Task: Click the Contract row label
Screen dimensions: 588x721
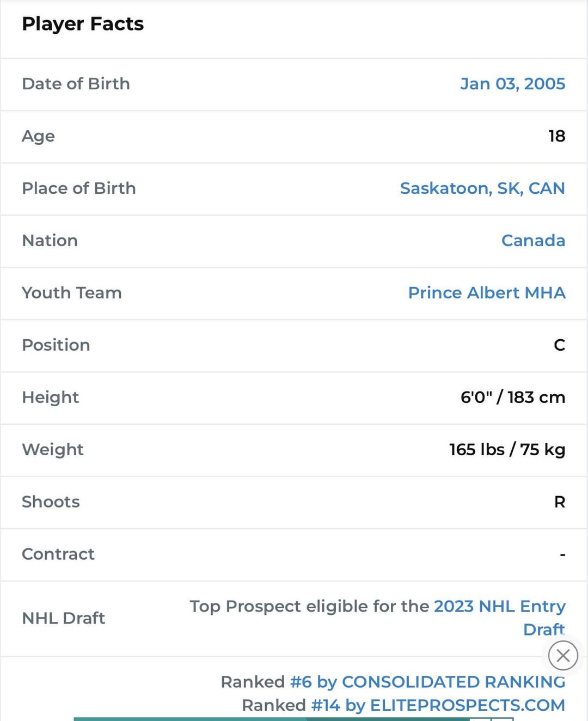Action: tap(58, 554)
